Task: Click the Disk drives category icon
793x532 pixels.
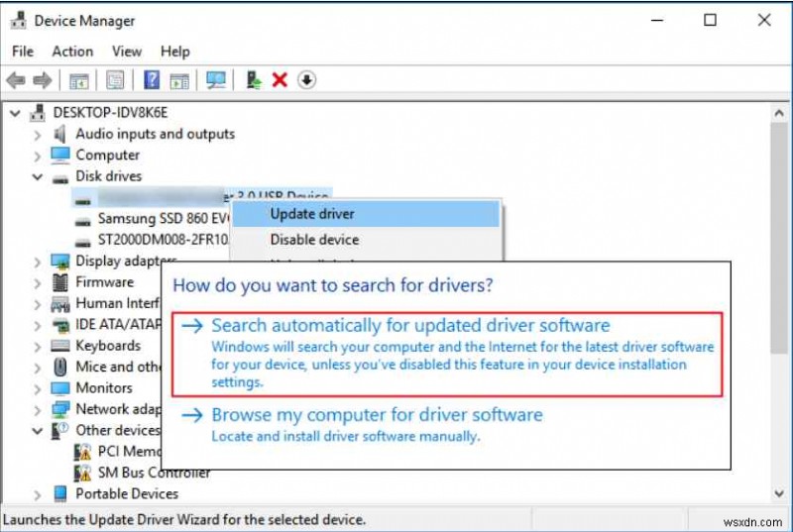Action: pyautogui.click(x=60, y=179)
